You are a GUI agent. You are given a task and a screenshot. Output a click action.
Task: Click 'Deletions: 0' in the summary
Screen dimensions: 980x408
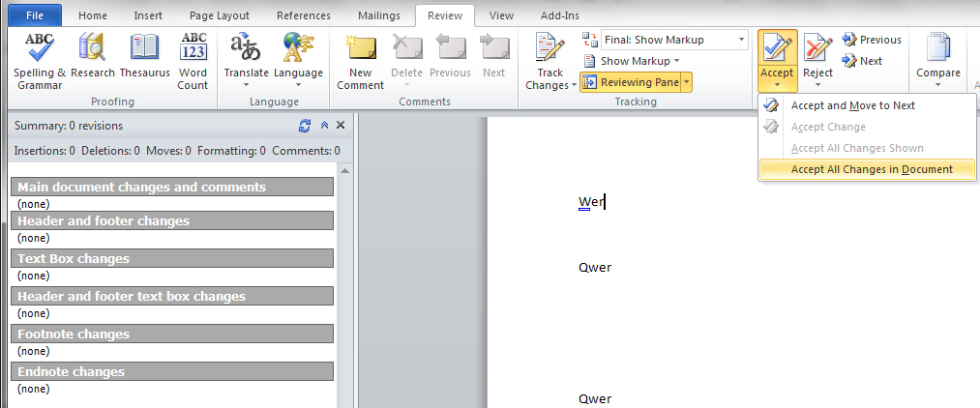(x=110, y=151)
